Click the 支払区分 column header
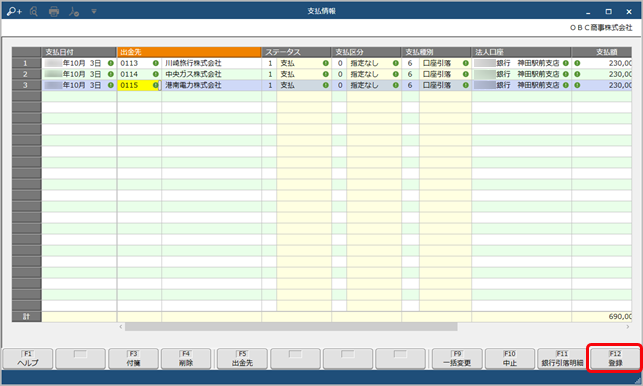 (x=366, y=52)
